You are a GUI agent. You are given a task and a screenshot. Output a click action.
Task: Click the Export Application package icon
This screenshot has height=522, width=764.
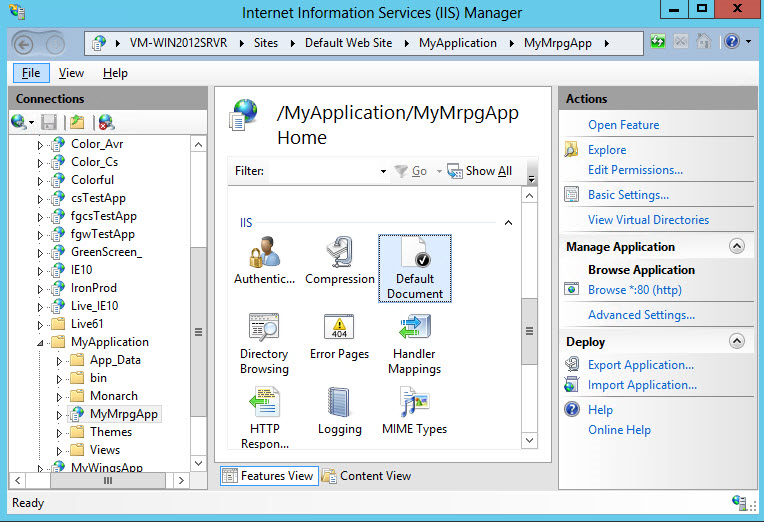(x=572, y=365)
